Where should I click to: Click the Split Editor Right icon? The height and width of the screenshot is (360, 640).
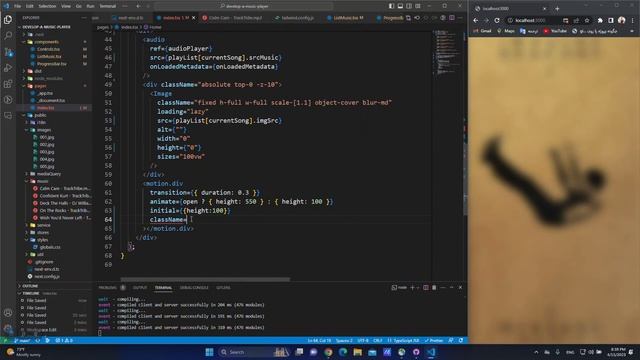pyautogui.click(x=452, y=18)
